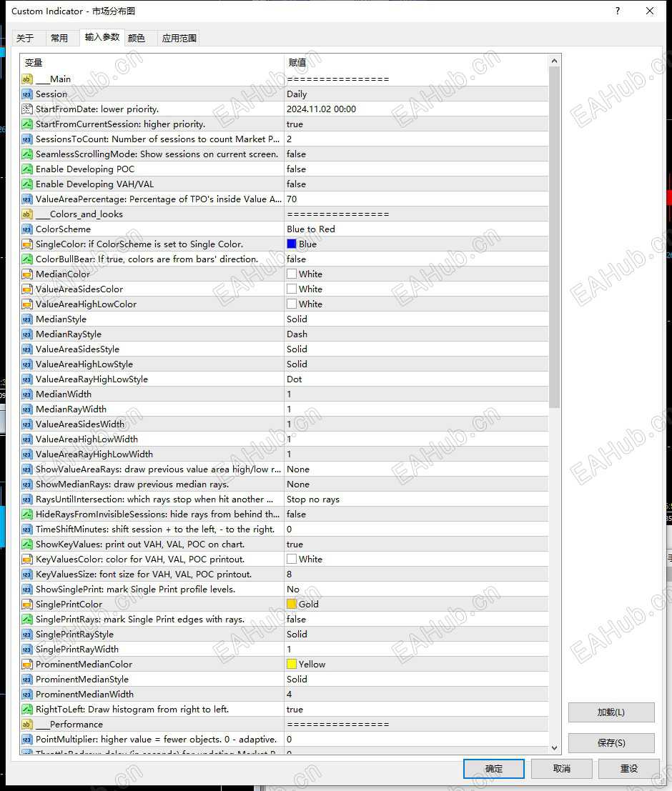
Task: Click the 123 numeric icon beside Session
Action: point(27,94)
